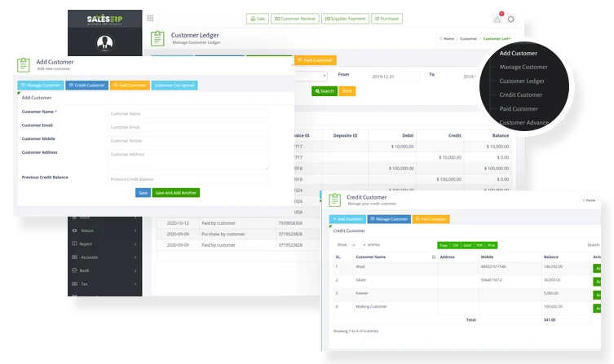
Task: Click the Bank sidebar icon
Action: coord(74,270)
